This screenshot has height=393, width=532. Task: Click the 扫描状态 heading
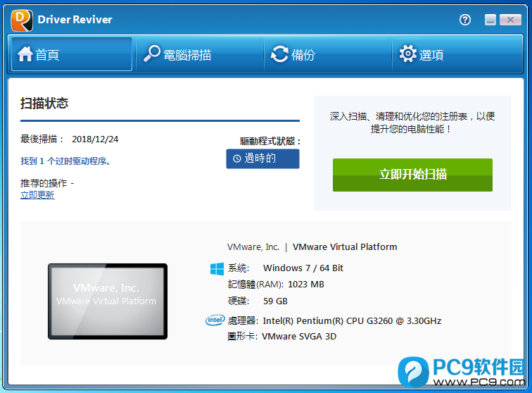coord(44,104)
